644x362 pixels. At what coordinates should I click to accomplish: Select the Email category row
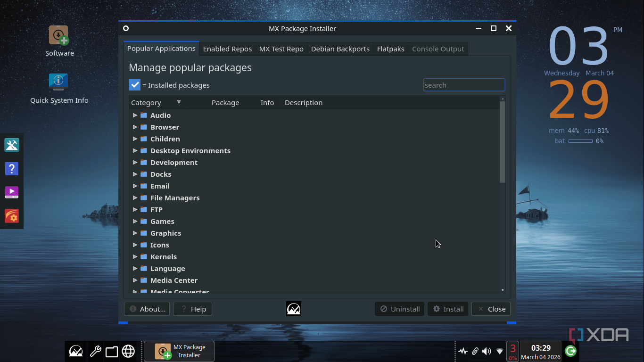click(314, 186)
